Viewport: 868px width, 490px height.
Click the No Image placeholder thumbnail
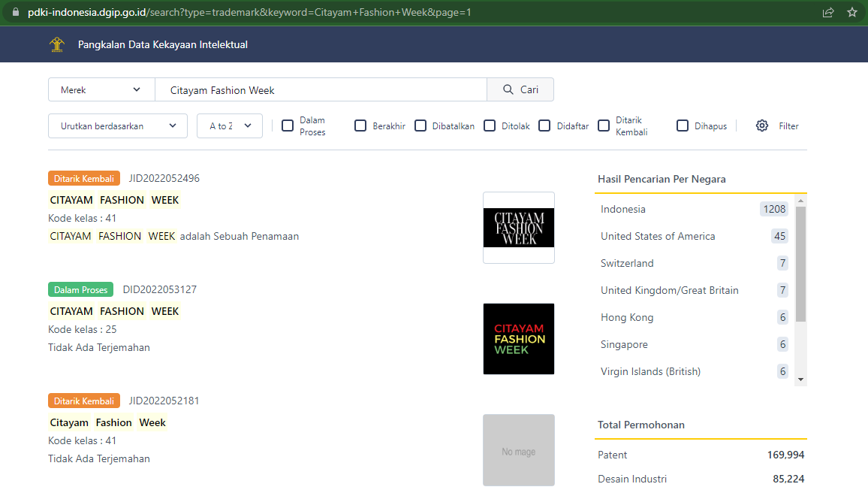(x=519, y=450)
